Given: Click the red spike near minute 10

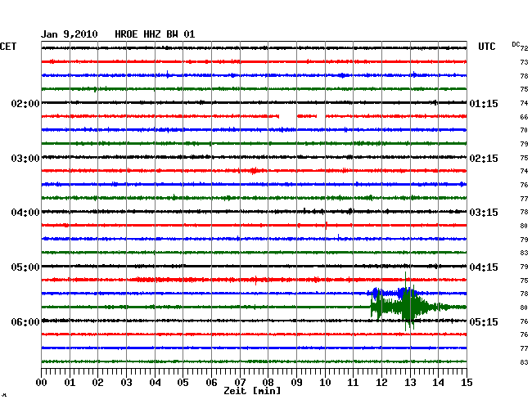Looking at the screenshot, I should point(326,226).
